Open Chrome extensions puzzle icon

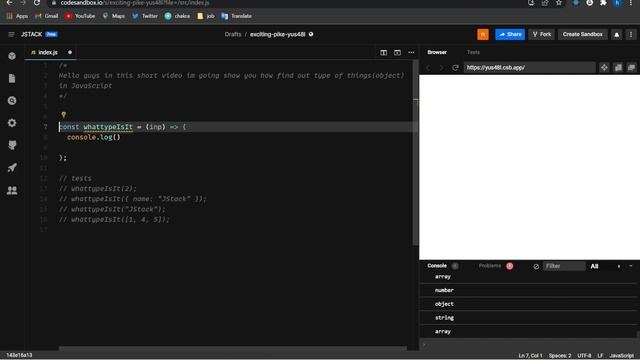click(603, 3)
